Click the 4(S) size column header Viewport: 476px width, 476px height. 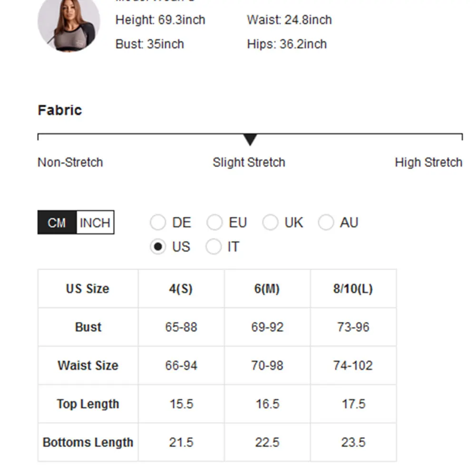coord(181,289)
